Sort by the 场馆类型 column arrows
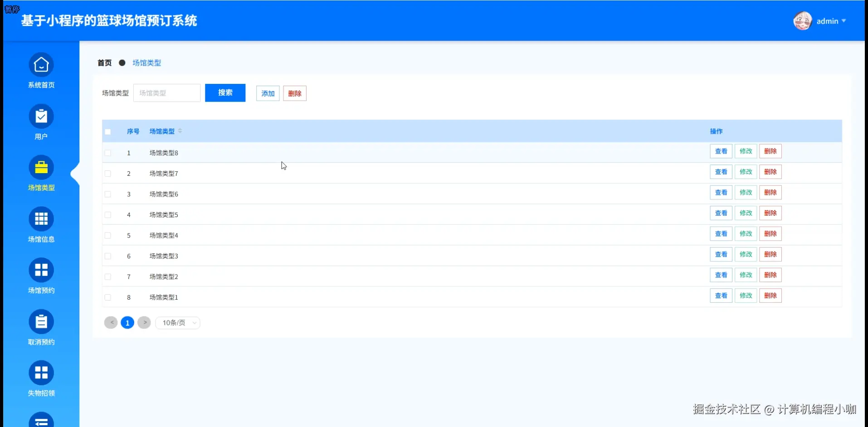 [180, 131]
